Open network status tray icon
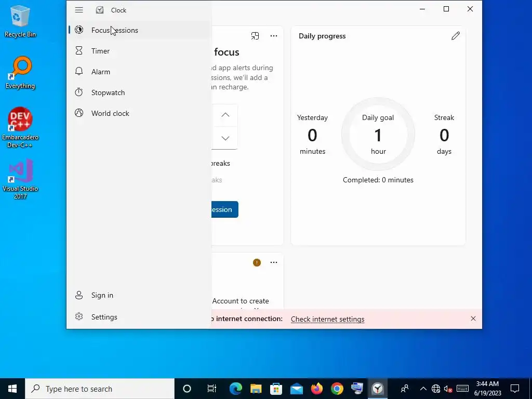This screenshot has width=532, height=399. click(x=436, y=389)
